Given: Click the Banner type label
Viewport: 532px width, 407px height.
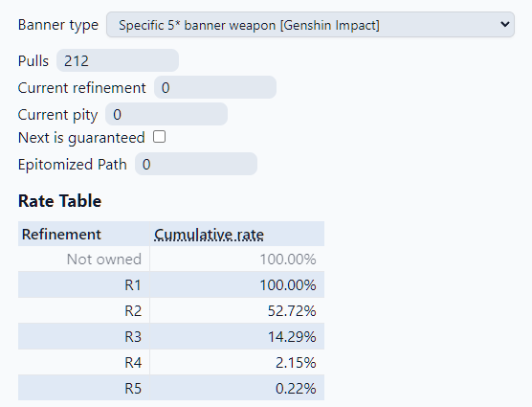Looking at the screenshot, I should 58,25.
